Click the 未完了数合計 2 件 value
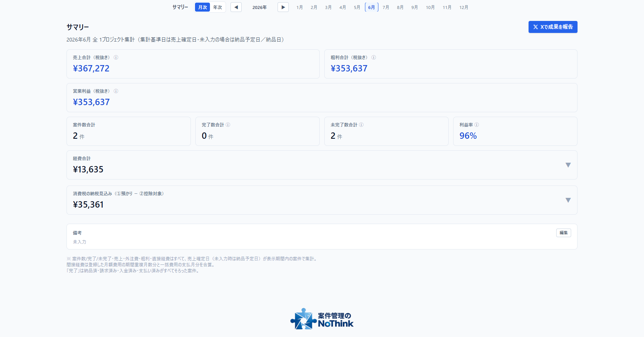 [x=337, y=136]
